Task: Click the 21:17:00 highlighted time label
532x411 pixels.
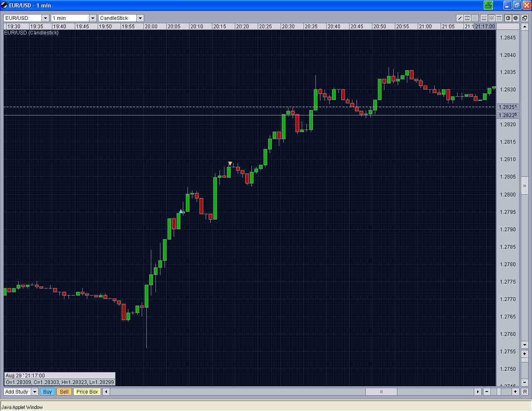Action: point(485,27)
